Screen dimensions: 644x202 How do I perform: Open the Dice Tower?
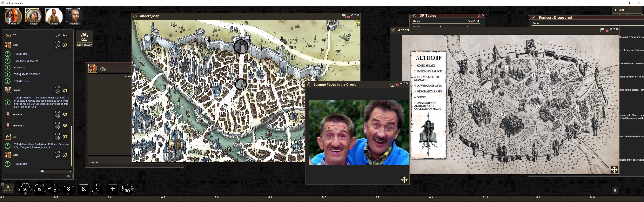(x=84, y=39)
